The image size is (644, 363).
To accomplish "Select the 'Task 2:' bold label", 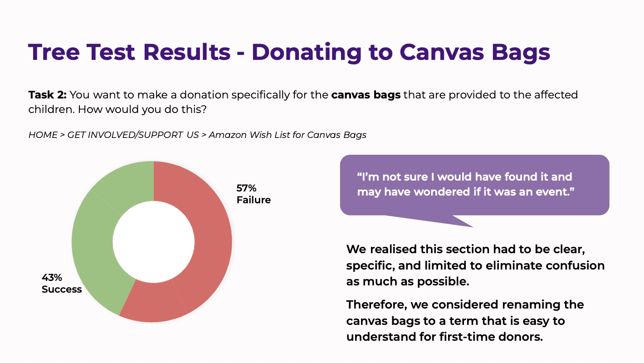I will click(48, 95).
